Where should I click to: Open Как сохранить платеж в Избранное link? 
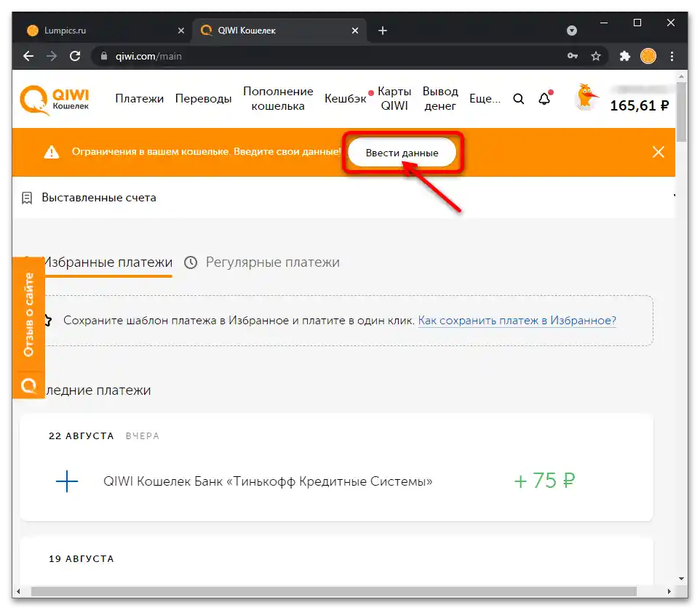click(x=517, y=321)
